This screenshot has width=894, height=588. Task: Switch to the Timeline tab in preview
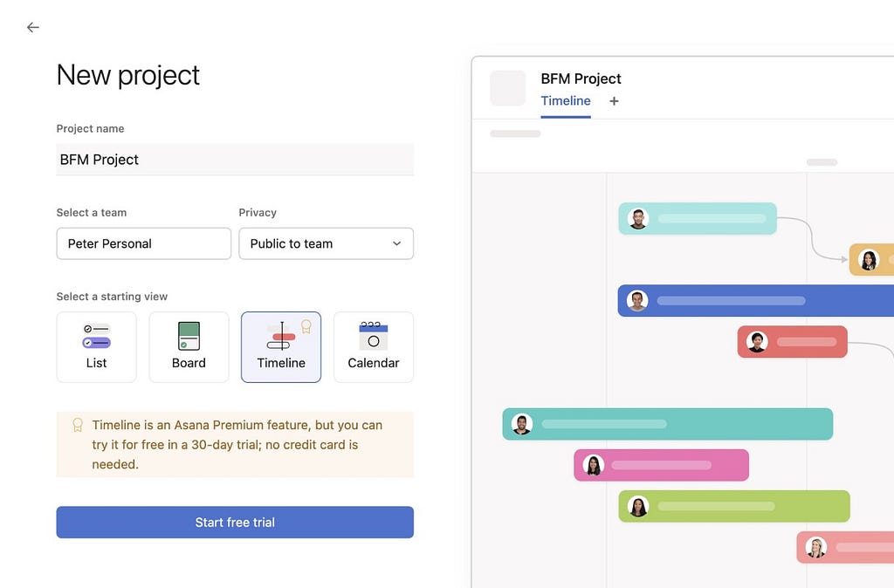point(566,101)
